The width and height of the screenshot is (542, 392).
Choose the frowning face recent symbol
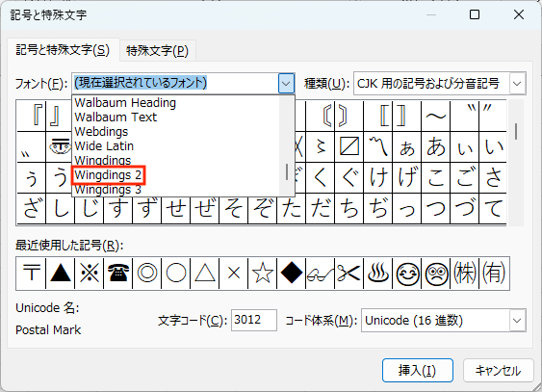tap(435, 274)
